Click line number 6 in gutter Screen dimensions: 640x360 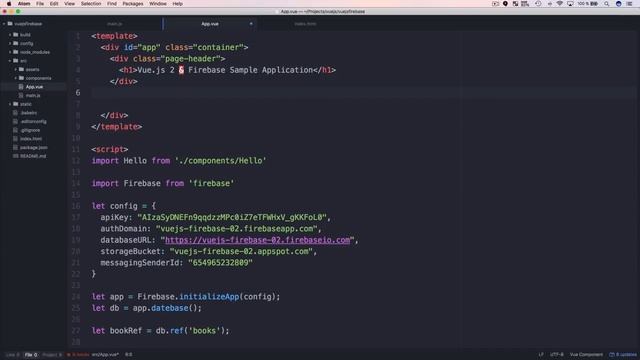[78, 93]
